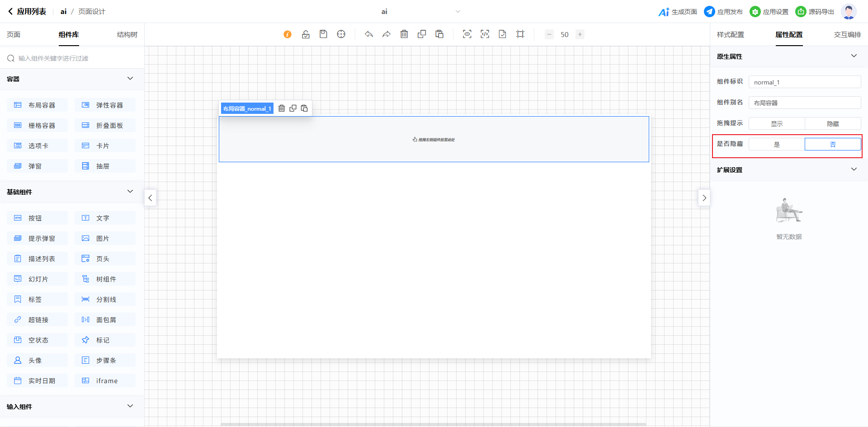Click the preview eye icon in toolbar
The width and height of the screenshot is (868, 427).
tap(467, 34)
